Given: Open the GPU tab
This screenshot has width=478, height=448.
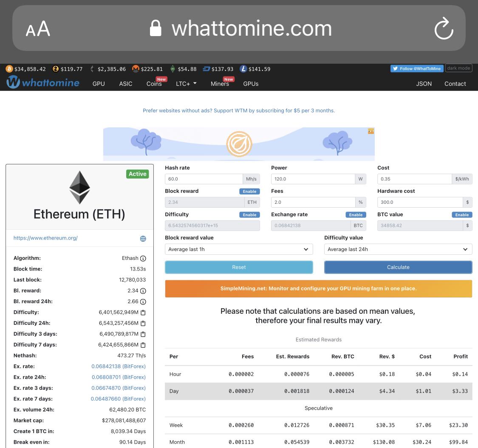Looking at the screenshot, I should click(99, 84).
